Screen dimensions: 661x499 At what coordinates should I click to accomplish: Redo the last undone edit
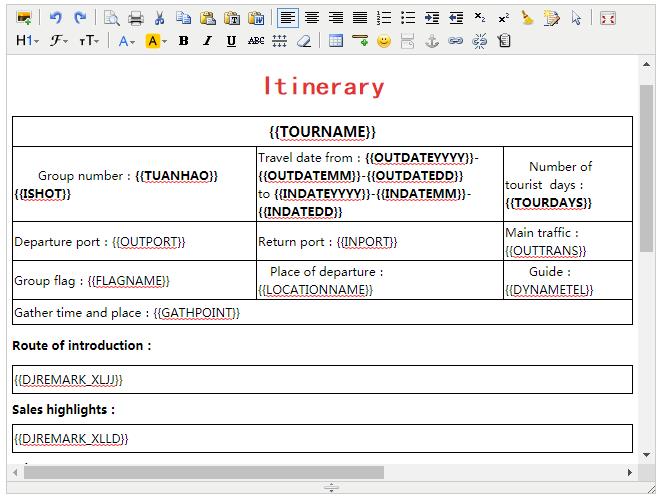pos(80,18)
